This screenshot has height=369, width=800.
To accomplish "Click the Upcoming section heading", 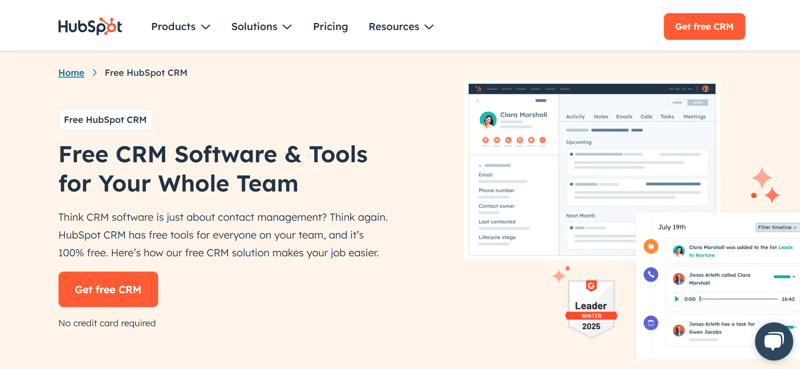I will (x=579, y=142).
